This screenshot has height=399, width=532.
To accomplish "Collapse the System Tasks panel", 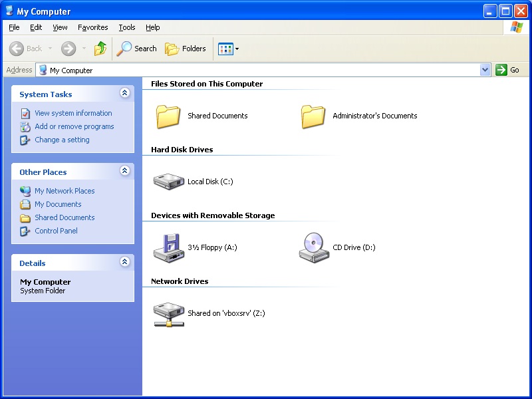I will coord(125,93).
